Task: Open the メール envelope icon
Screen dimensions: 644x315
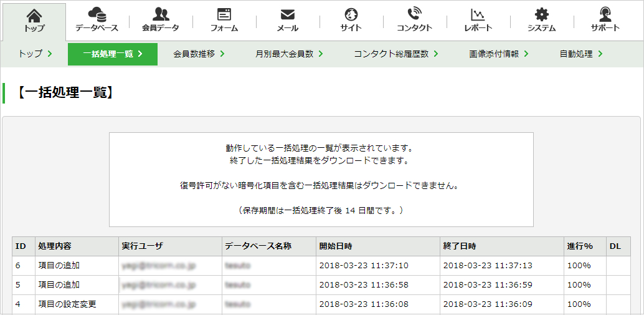Action: click(x=288, y=15)
